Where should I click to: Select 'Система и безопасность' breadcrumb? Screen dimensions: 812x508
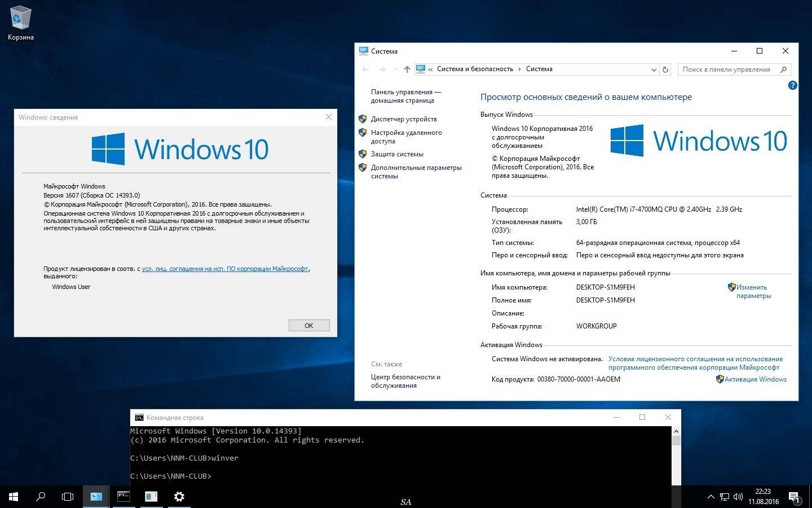point(475,69)
